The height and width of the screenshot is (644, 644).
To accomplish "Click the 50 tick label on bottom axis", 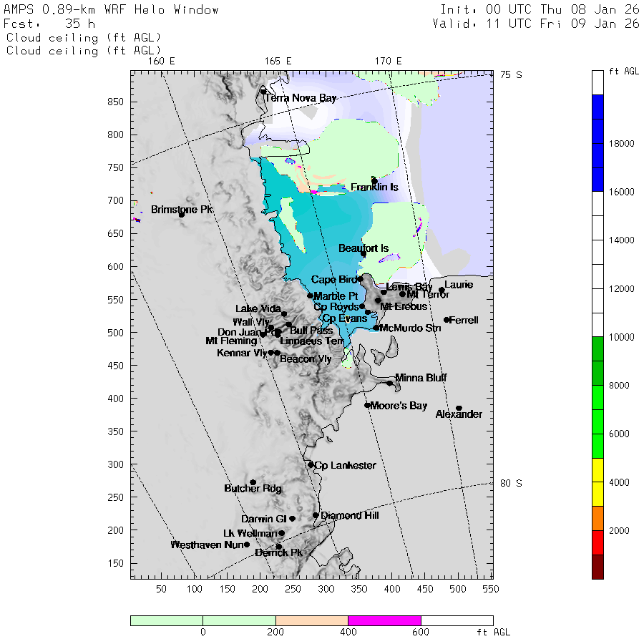I will tap(161, 590).
